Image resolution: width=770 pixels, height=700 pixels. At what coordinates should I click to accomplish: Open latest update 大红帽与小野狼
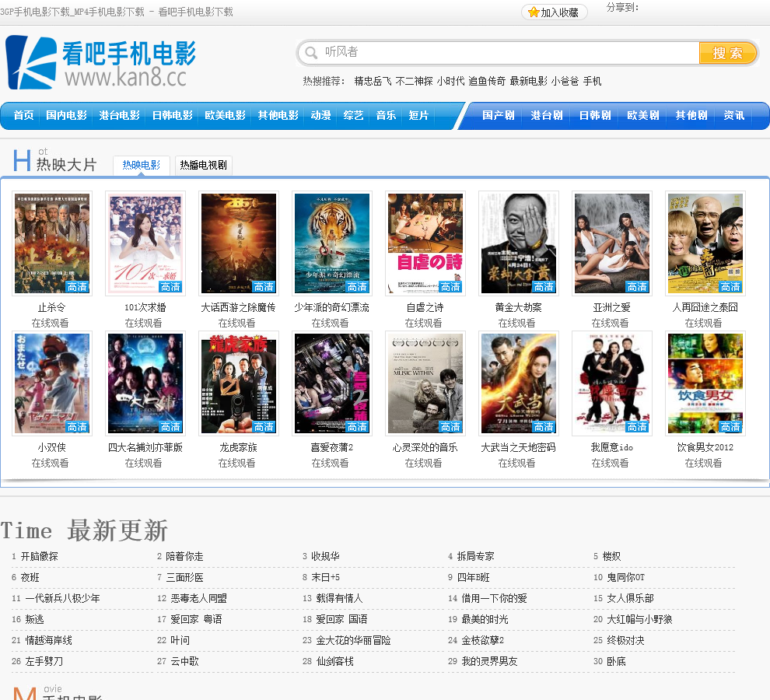click(639, 619)
